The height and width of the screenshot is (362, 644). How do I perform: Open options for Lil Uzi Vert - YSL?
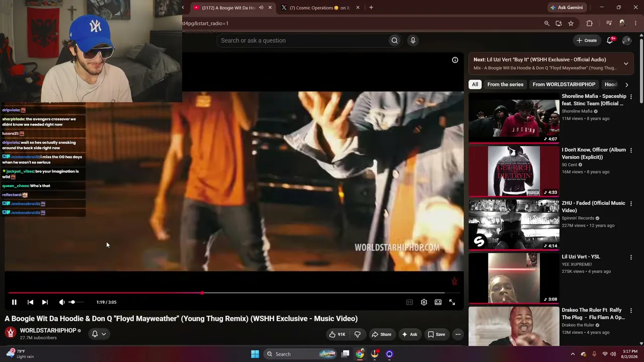click(x=631, y=257)
